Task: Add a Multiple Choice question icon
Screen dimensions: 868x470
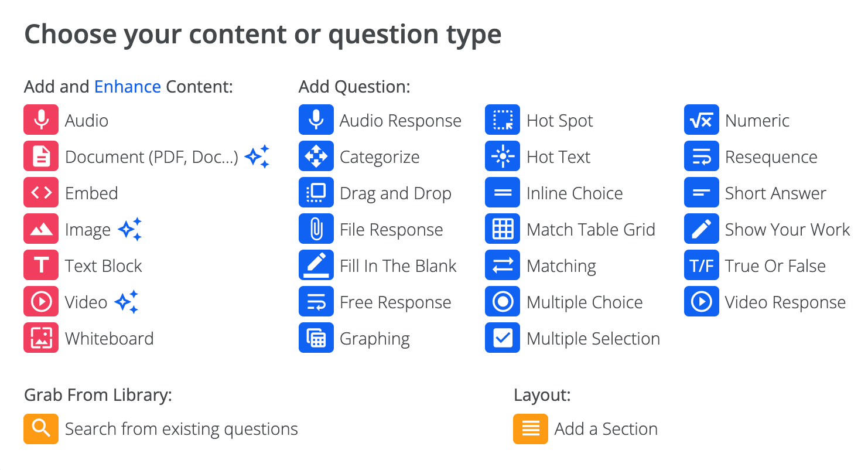Action: tap(503, 302)
